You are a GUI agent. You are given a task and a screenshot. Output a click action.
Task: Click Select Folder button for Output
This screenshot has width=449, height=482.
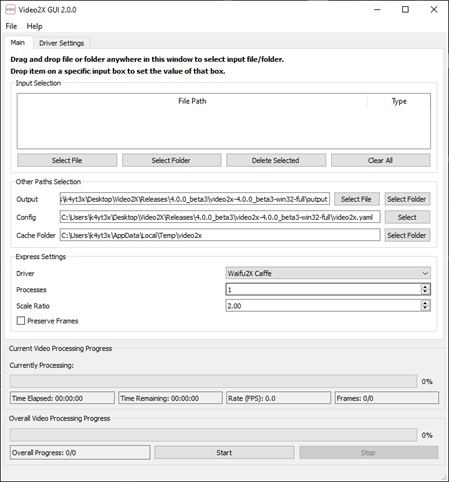tap(407, 199)
